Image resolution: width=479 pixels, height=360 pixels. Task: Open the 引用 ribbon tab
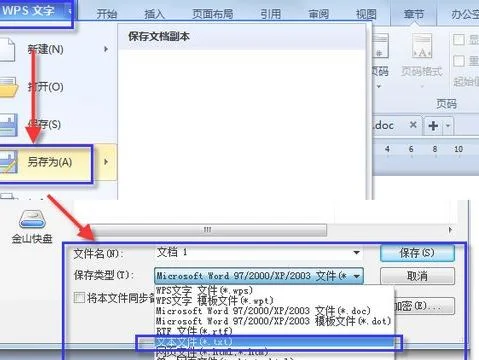coord(271,14)
